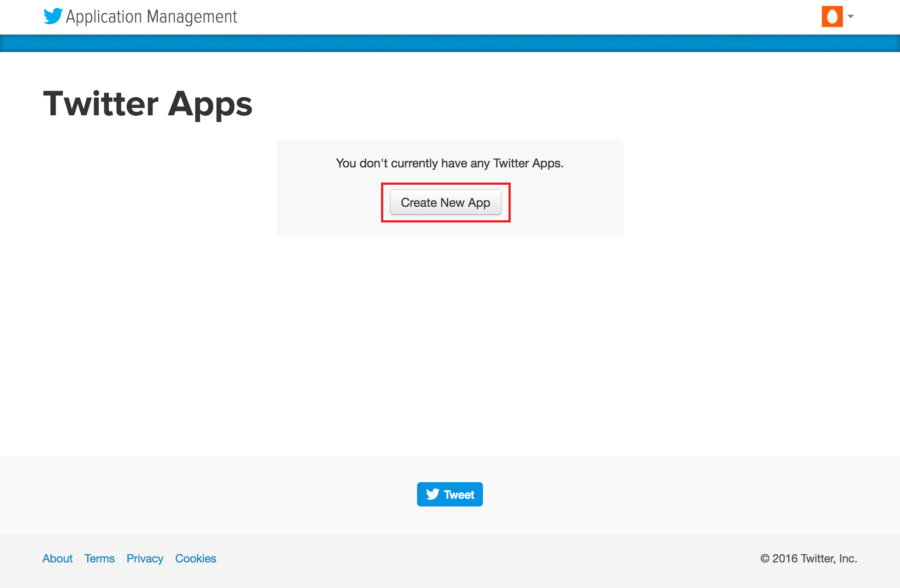This screenshot has width=900, height=588.
Task: Click the Twitter bird logo in header
Action: click(53, 16)
